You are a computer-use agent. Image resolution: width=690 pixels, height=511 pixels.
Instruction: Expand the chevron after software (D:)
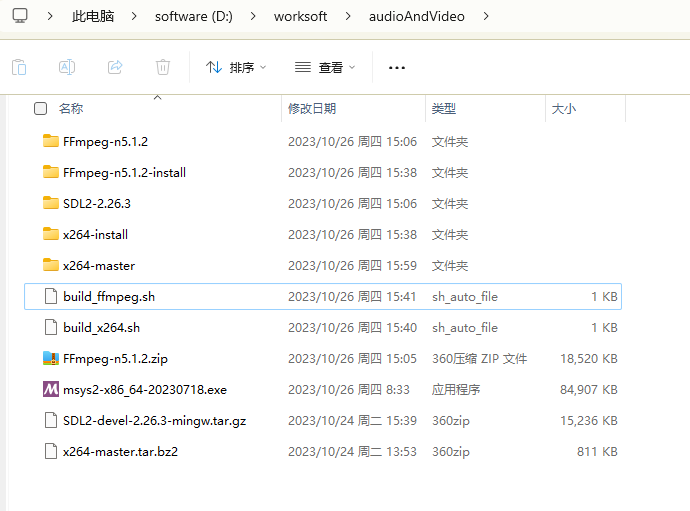(253, 16)
